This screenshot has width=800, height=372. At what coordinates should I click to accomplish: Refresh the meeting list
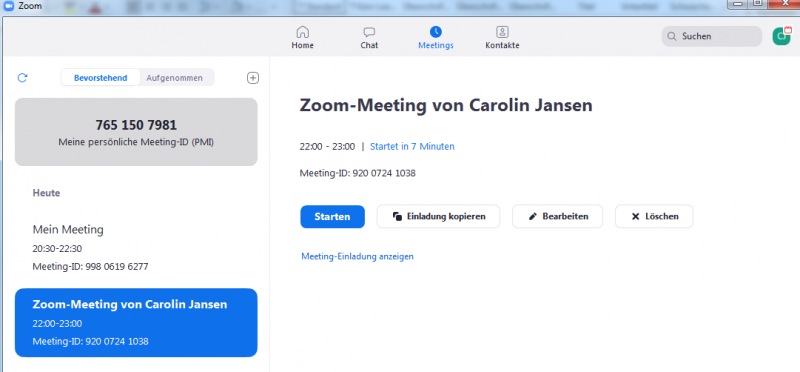(x=22, y=78)
